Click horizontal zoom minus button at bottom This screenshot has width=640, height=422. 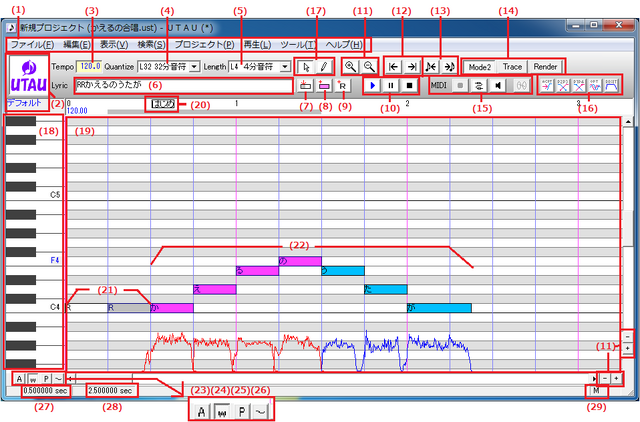pos(604,378)
